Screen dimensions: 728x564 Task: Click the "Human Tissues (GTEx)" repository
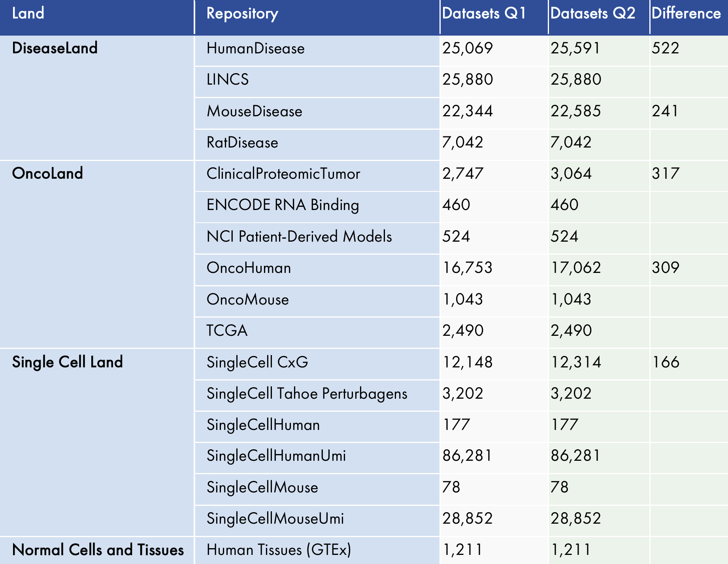coord(279,550)
